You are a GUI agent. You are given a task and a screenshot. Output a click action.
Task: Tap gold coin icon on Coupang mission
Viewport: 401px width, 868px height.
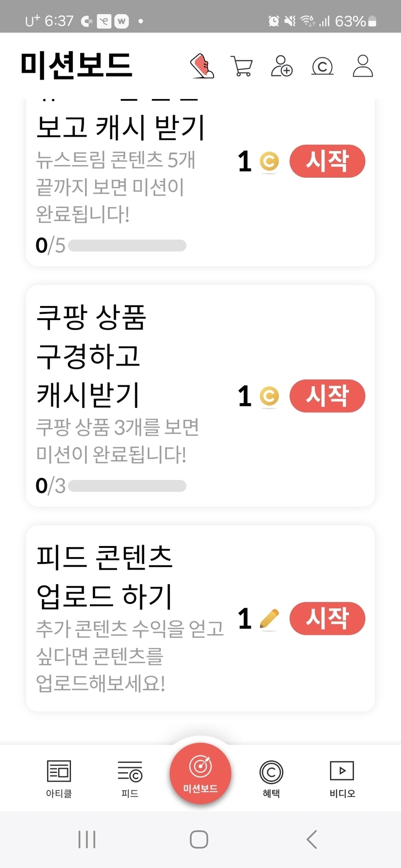pyautogui.click(x=269, y=396)
